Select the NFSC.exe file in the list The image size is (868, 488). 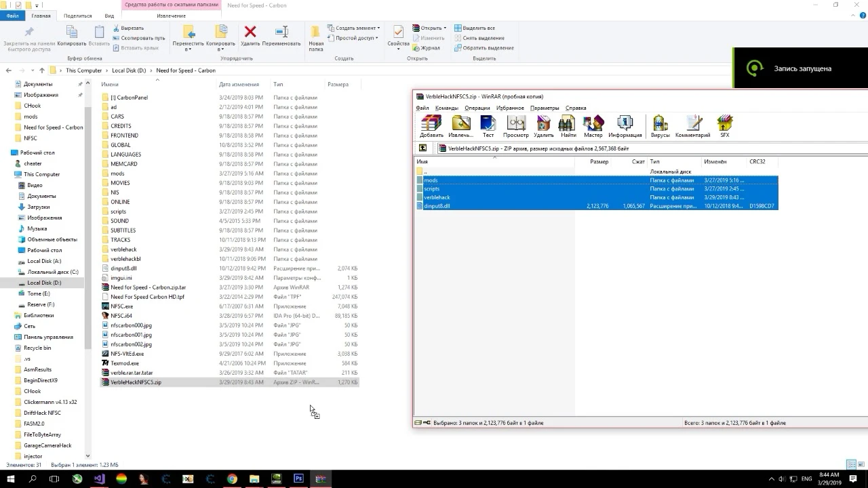(x=122, y=306)
